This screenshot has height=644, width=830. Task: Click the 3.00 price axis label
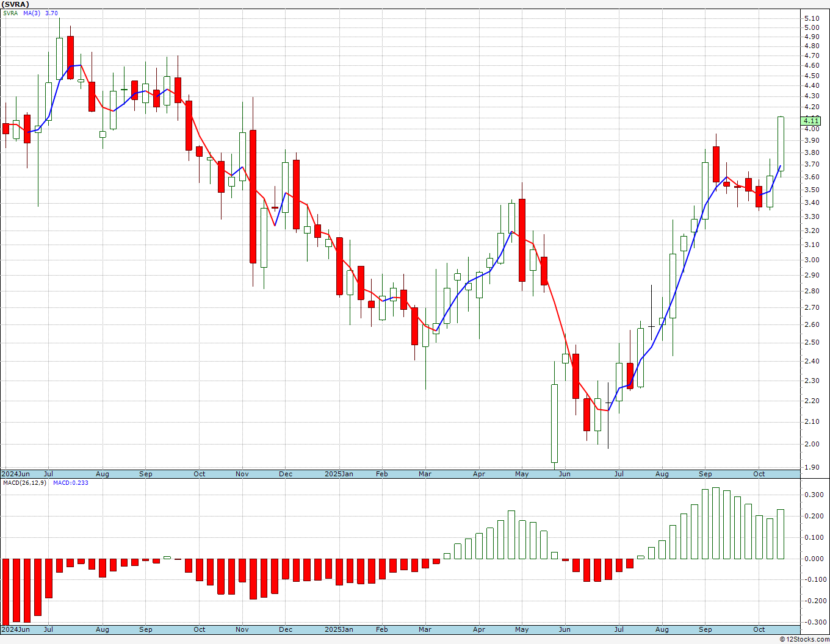tap(812, 260)
